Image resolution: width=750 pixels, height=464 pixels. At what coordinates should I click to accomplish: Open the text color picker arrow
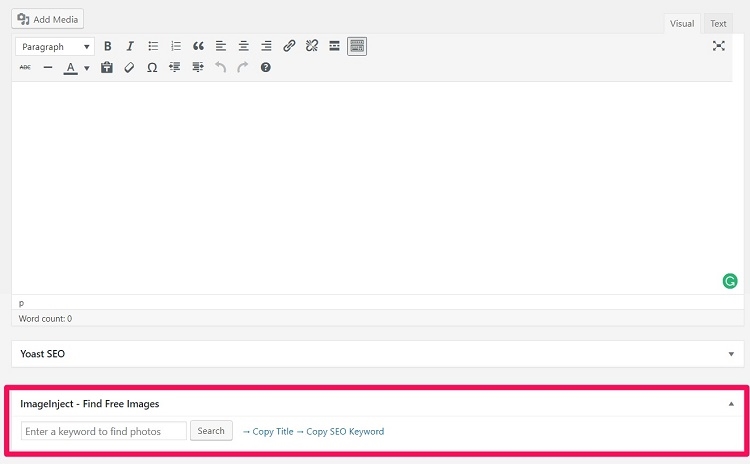(x=87, y=68)
